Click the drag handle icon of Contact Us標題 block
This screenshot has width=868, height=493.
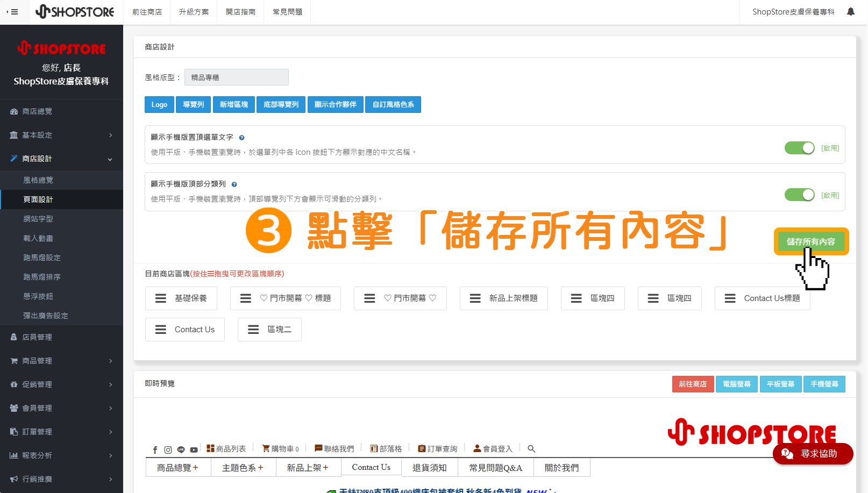(x=730, y=298)
